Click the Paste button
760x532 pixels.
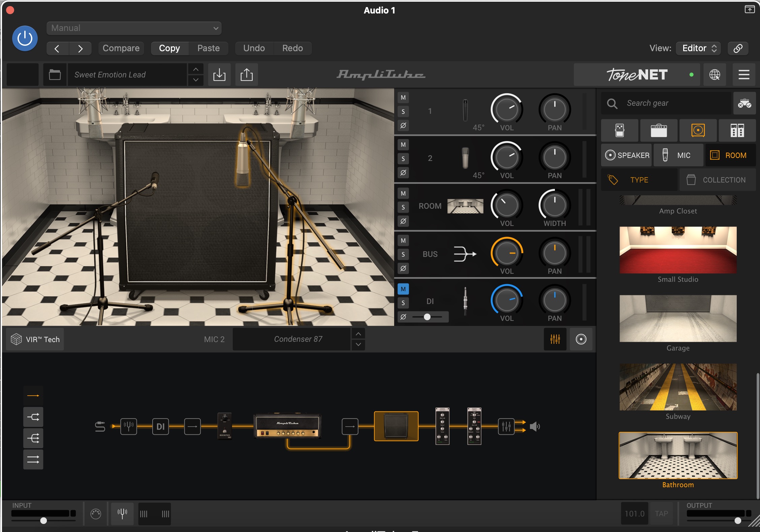pos(209,48)
